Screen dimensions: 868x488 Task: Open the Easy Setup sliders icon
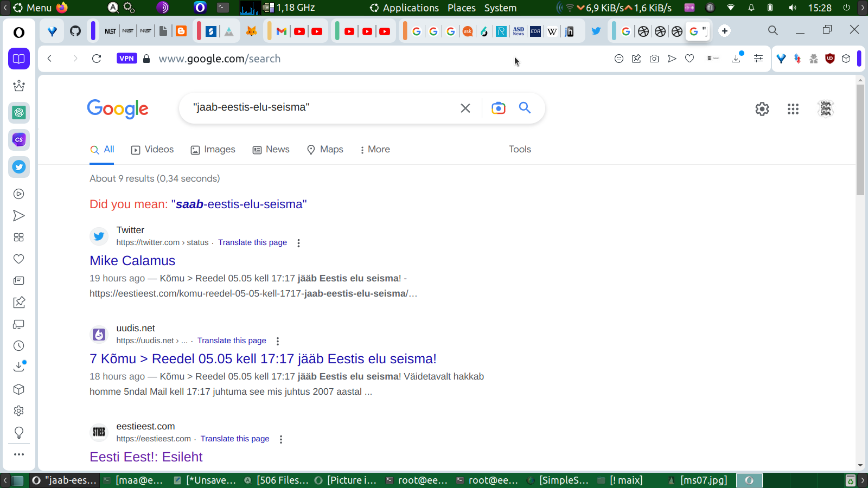758,59
